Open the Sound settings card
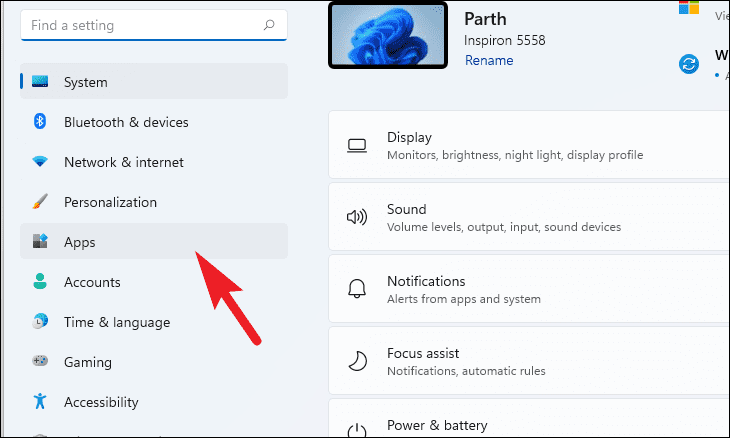This screenshot has width=730, height=438. 529,217
